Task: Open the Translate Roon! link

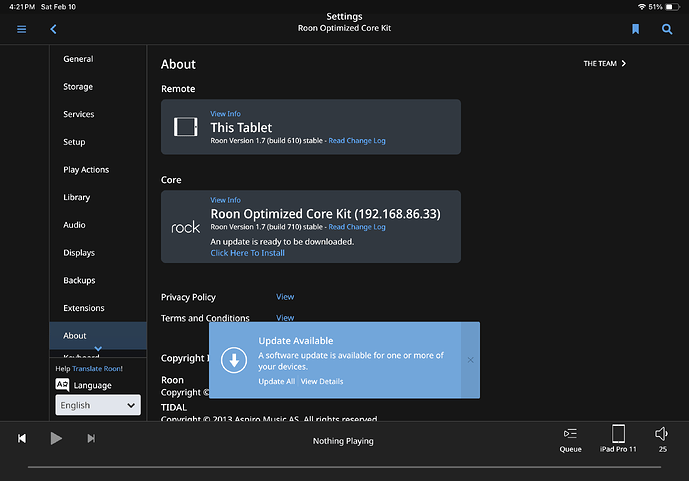Action: [x=98, y=369]
